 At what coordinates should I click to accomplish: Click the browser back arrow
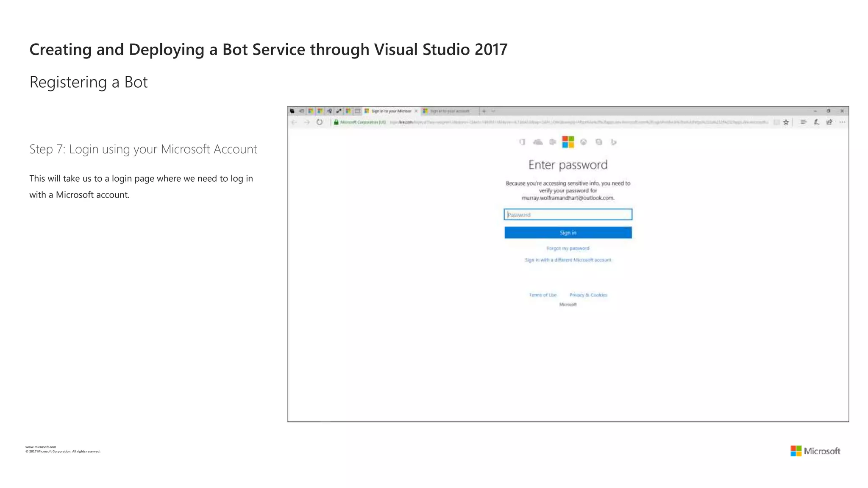point(294,122)
